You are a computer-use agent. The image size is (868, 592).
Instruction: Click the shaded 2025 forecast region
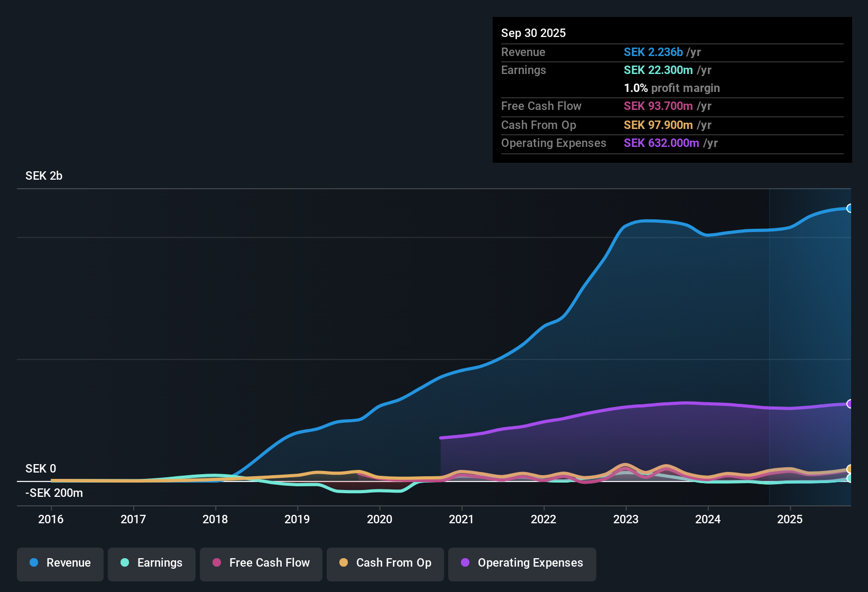809,344
